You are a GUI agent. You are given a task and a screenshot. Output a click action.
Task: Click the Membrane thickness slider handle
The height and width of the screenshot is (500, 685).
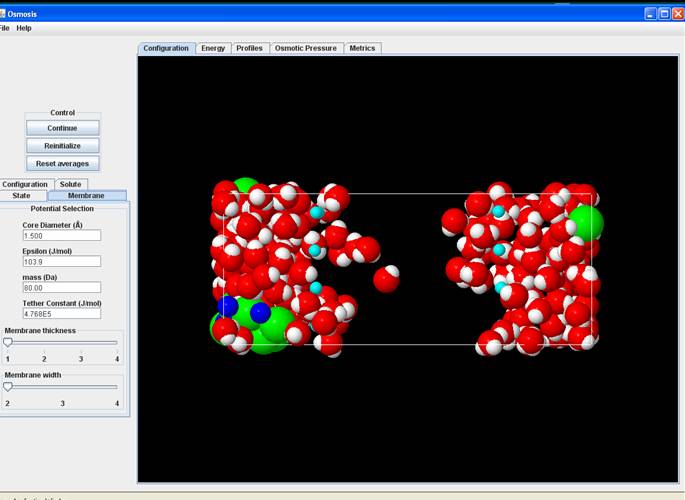pyautogui.click(x=8, y=342)
